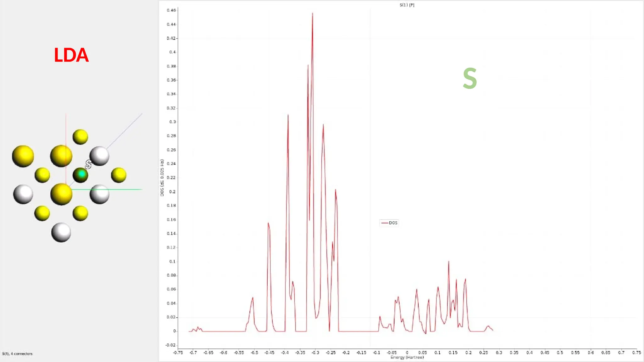Click the red LDA label
Screen dimensions: 644x362
click(x=71, y=55)
